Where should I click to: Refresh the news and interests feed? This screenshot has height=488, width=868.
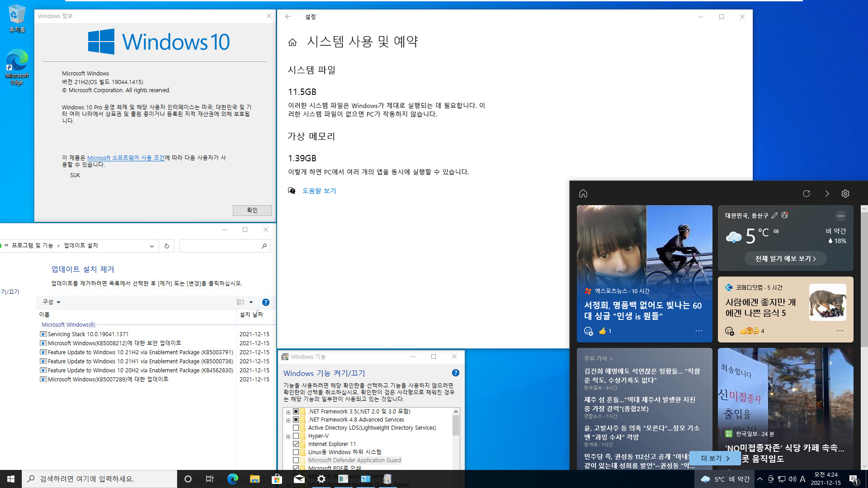pos(807,193)
